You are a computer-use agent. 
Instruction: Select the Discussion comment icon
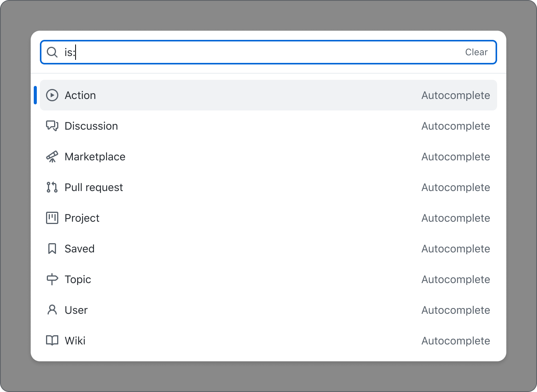pyautogui.click(x=52, y=126)
